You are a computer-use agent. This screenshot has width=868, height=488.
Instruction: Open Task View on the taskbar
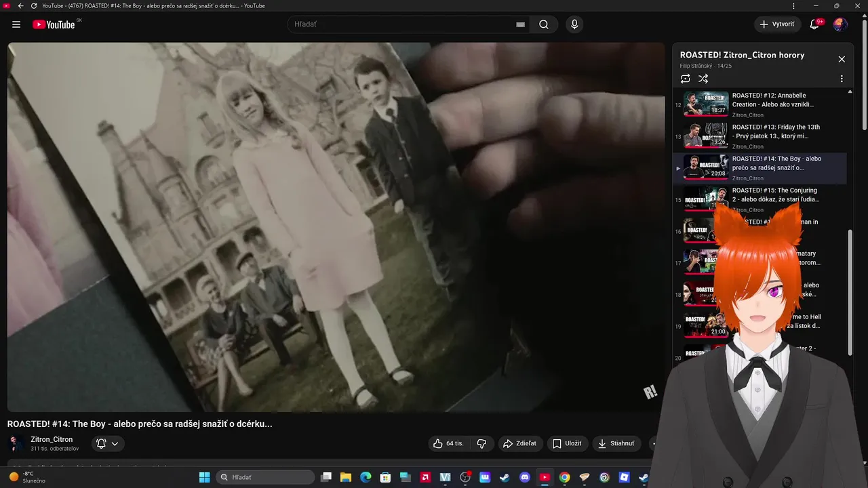(x=326, y=477)
